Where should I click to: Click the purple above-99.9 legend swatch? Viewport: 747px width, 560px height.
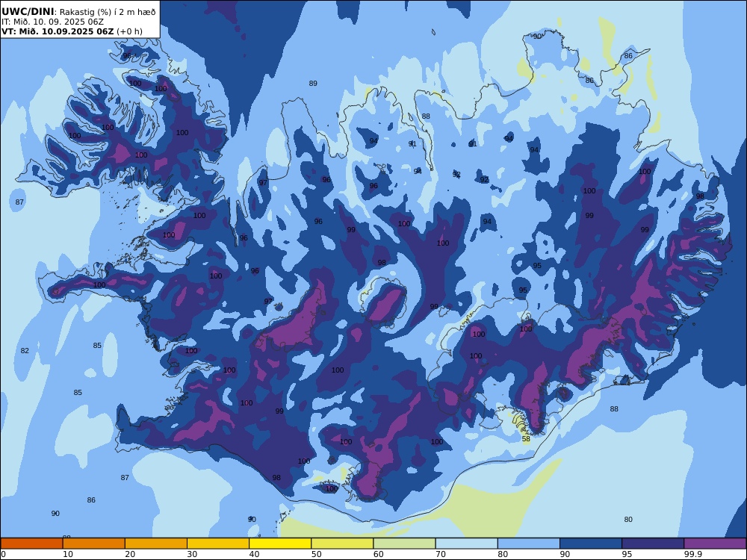pyautogui.click(x=715, y=544)
